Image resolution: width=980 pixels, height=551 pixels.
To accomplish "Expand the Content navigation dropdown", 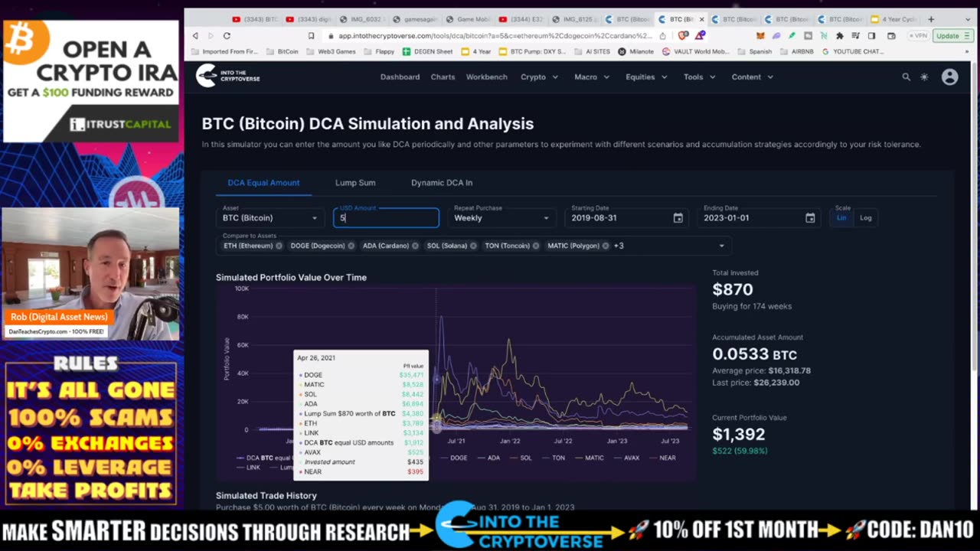I will 752,77.
